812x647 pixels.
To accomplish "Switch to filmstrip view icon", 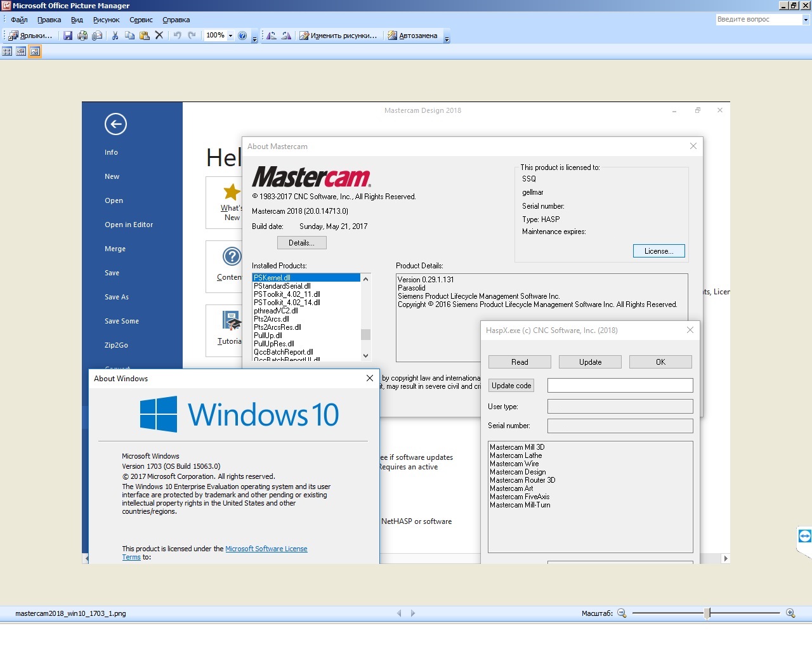I will [21, 51].
